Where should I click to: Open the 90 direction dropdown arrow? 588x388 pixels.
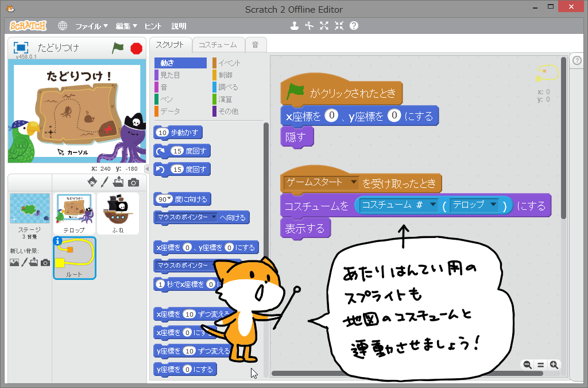click(169, 199)
